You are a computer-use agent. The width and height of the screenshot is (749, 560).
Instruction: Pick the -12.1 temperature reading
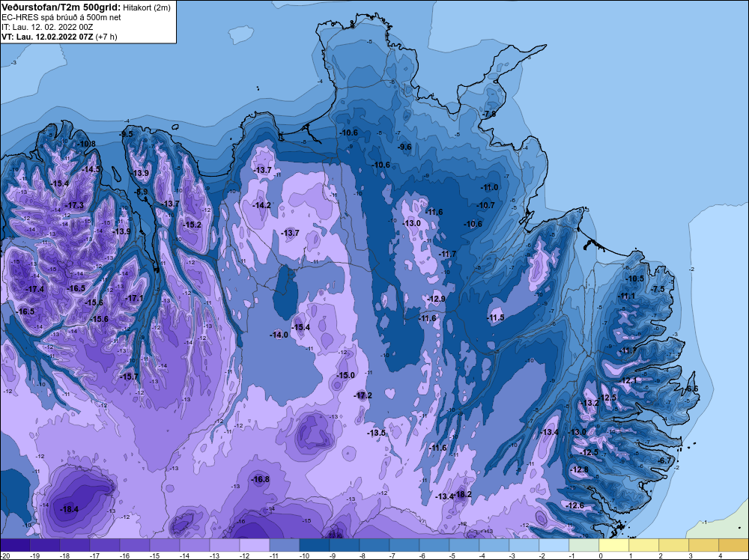click(628, 380)
